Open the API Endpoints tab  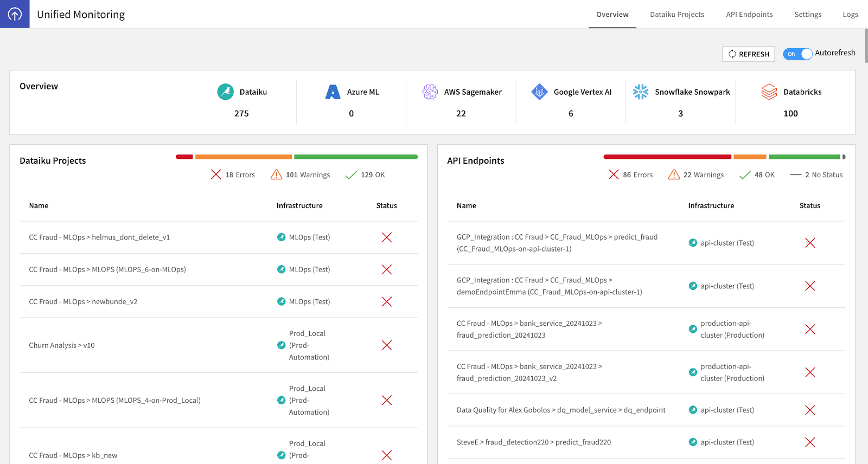pyautogui.click(x=749, y=15)
